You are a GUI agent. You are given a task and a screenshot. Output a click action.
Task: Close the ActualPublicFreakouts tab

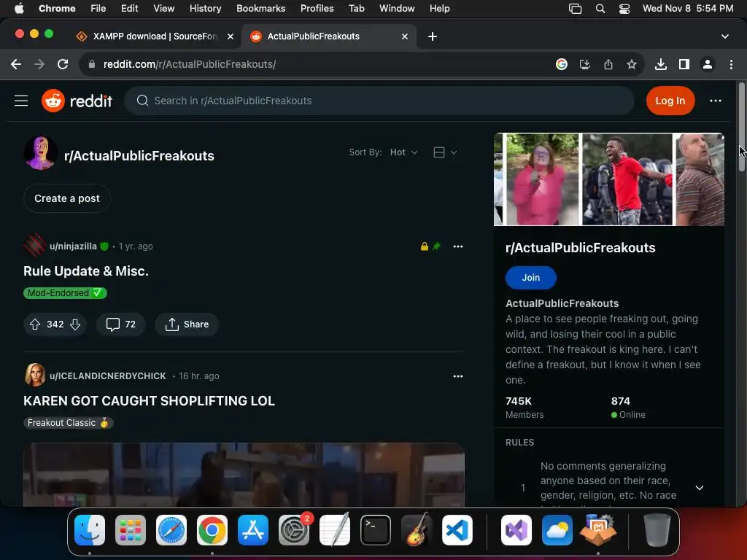coord(405,36)
